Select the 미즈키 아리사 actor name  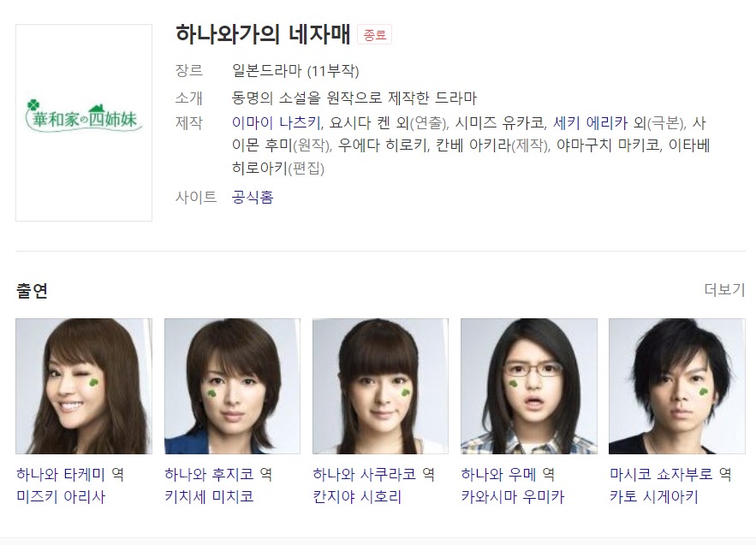61,496
